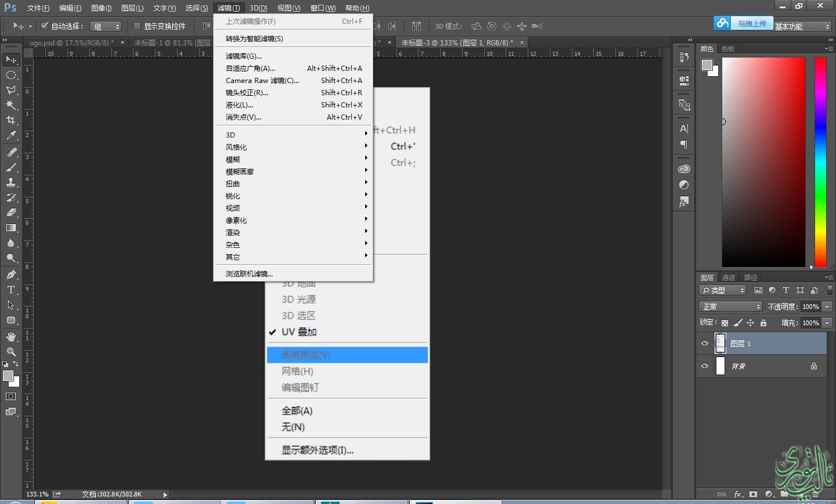Image resolution: width=836 pixels, height=504 pixels.
Task: Open the 基本功能 workspace dropdown
Action: tap(802, 27)
